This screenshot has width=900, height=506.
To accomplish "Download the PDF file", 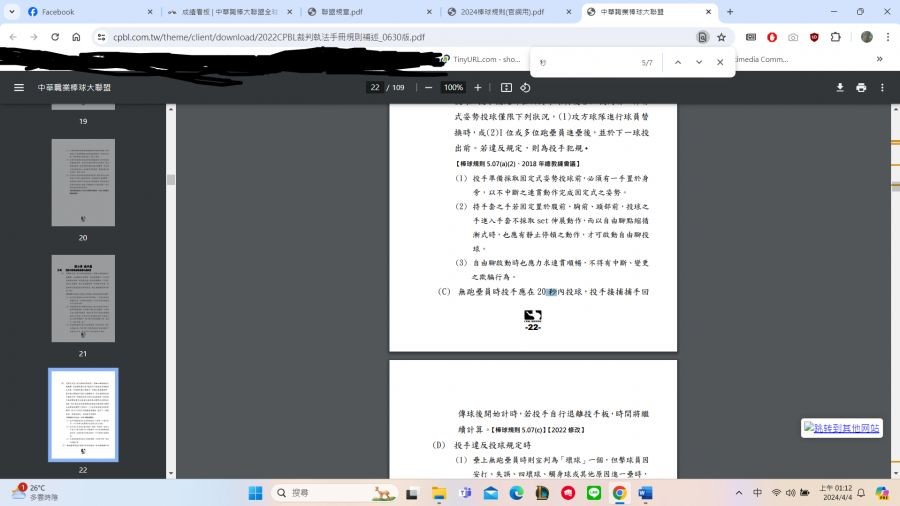I will point(840,87).
